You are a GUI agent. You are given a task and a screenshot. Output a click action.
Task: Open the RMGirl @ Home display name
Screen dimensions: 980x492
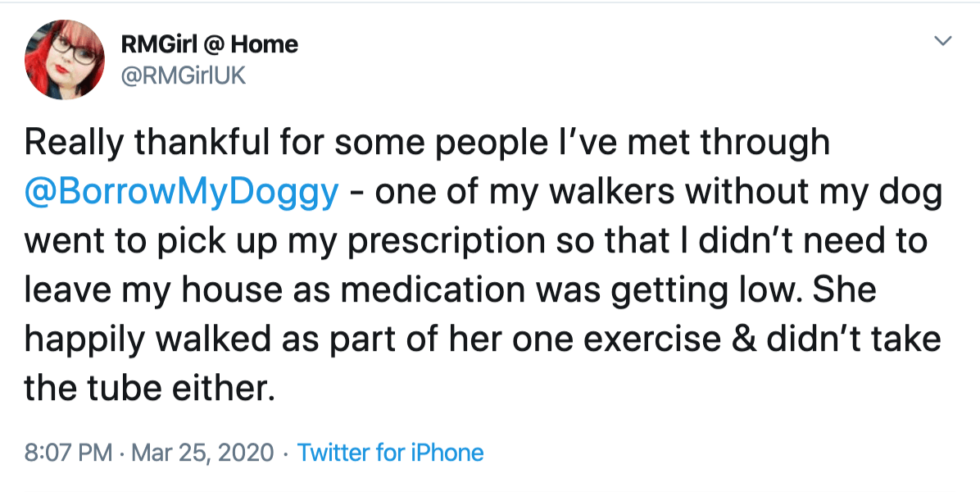[209, 43]
